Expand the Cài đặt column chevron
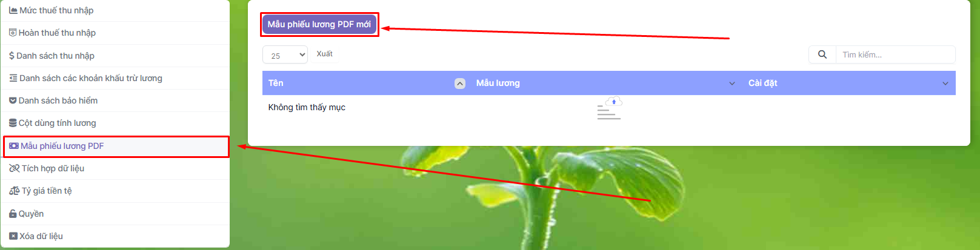Image resolution: width=980 pixels, height=250 pixels. point(945,84)
